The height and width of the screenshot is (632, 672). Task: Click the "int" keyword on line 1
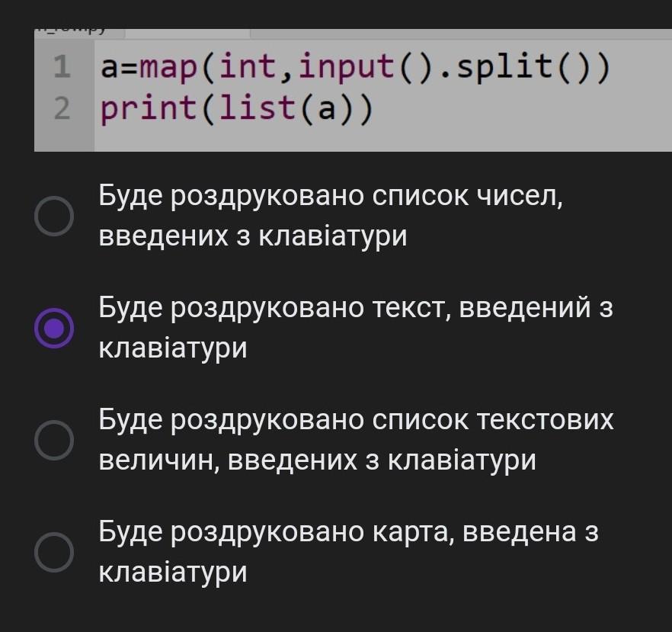[x=248, y=67]
